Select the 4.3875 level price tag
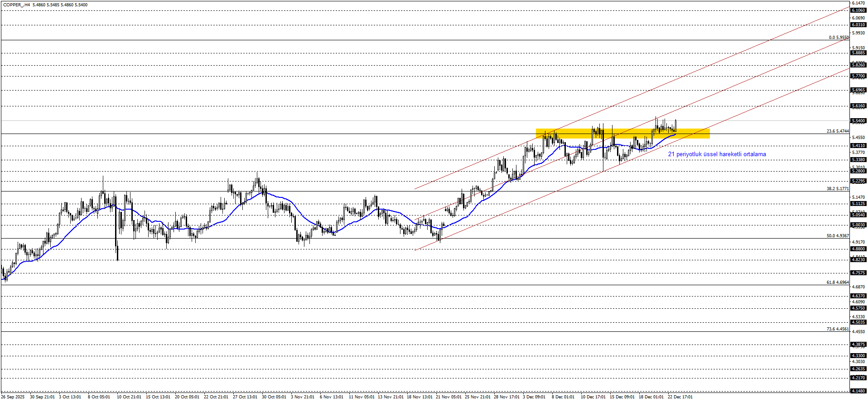868x402 pixels. pos(858,345)
